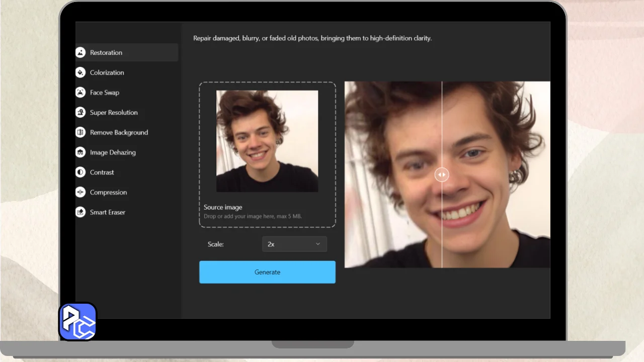Click the Compression icon
This screenshot has width=644, height=362.
(80, 192)
